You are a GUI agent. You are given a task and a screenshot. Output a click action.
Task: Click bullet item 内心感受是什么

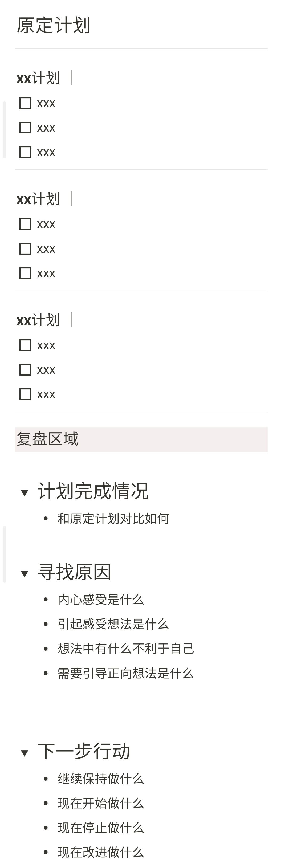(x=101, y=600)
